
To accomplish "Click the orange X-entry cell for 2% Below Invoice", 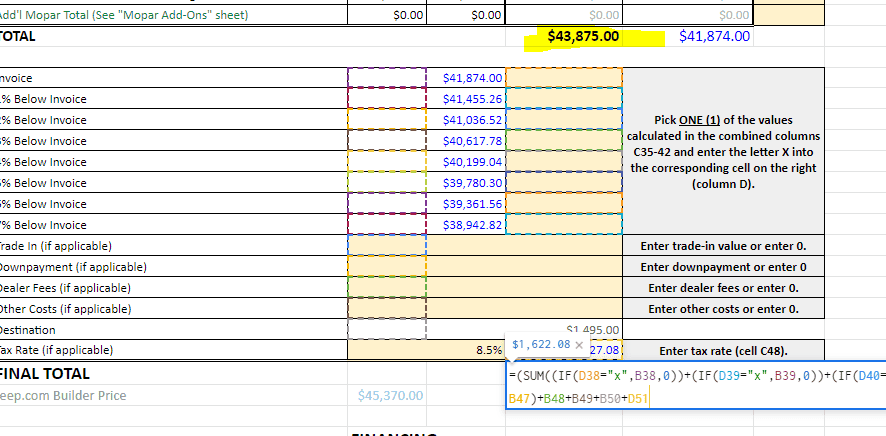I will point(564,120).
